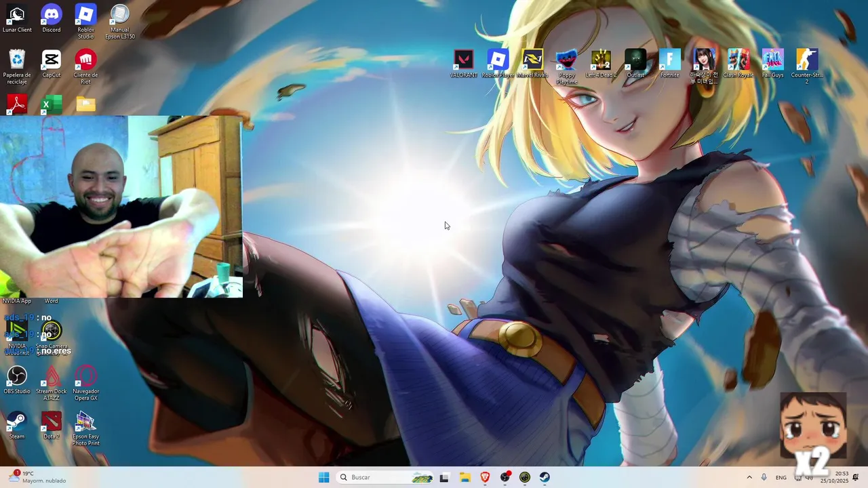The width and height of the screenshot is (868, 488).
Task: Open the Cliente de Riot shortcut
Action: coord(85,67)
